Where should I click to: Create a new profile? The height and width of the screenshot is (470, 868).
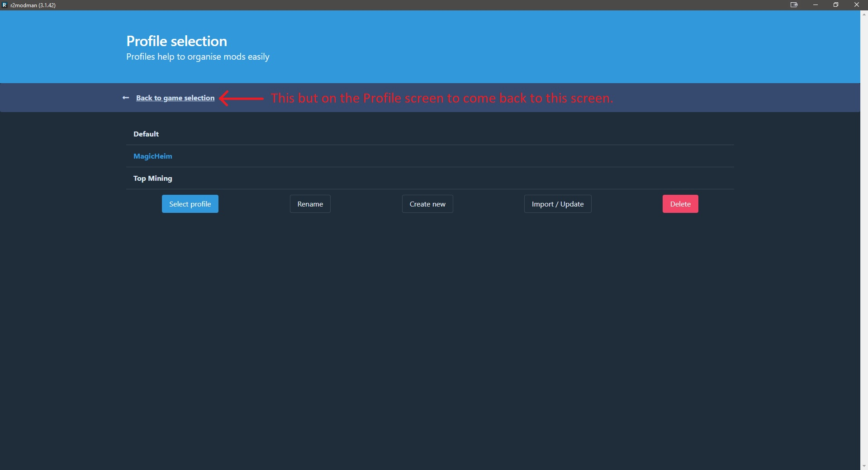coord(427,204)
